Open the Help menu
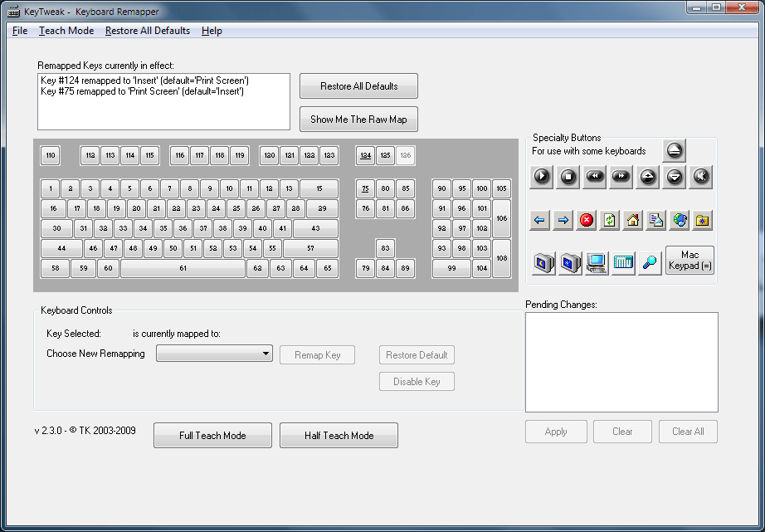Viewport: 765px width, 532px height. click(x=212, y=31)
